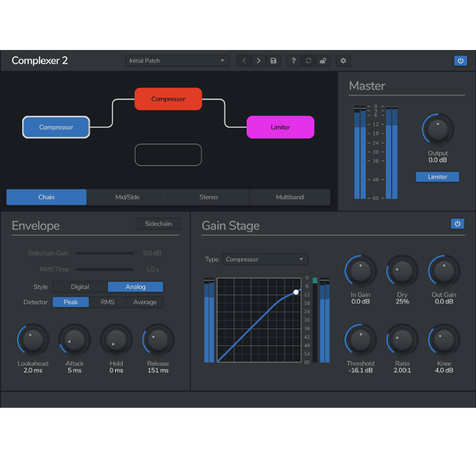Click the Threshold knob
The height and width of the screenshot is (476, 476).
[361, 340]
